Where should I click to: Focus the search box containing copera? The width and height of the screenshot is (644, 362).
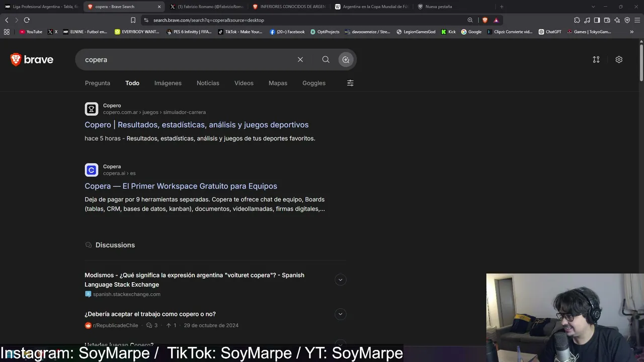[x=186, y=59]
